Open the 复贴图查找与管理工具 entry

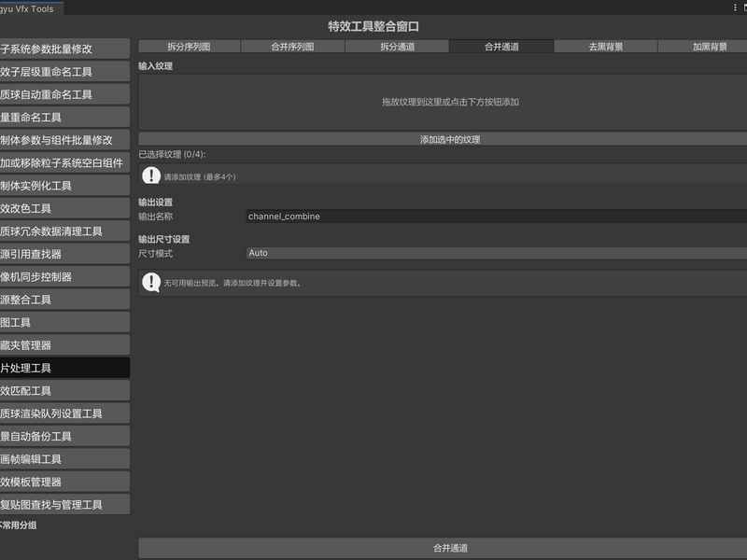click(x=64, y=504)
